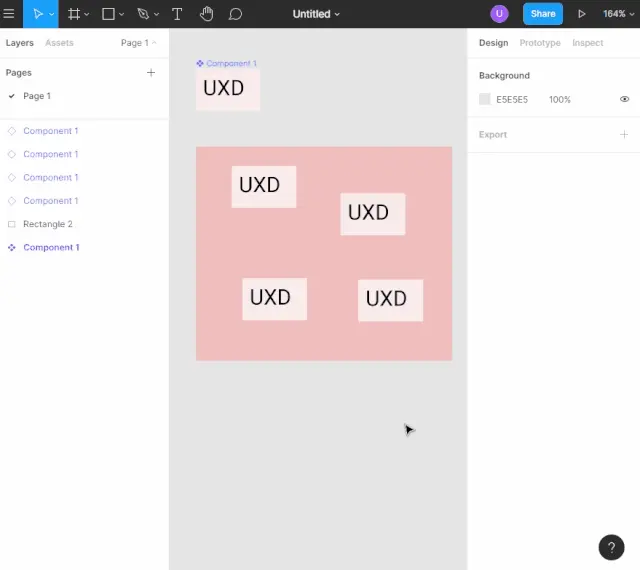Viewport: 640px width, 570px height.
Task: Toggle background visibility eye icon
Action: tap(624, 99)
